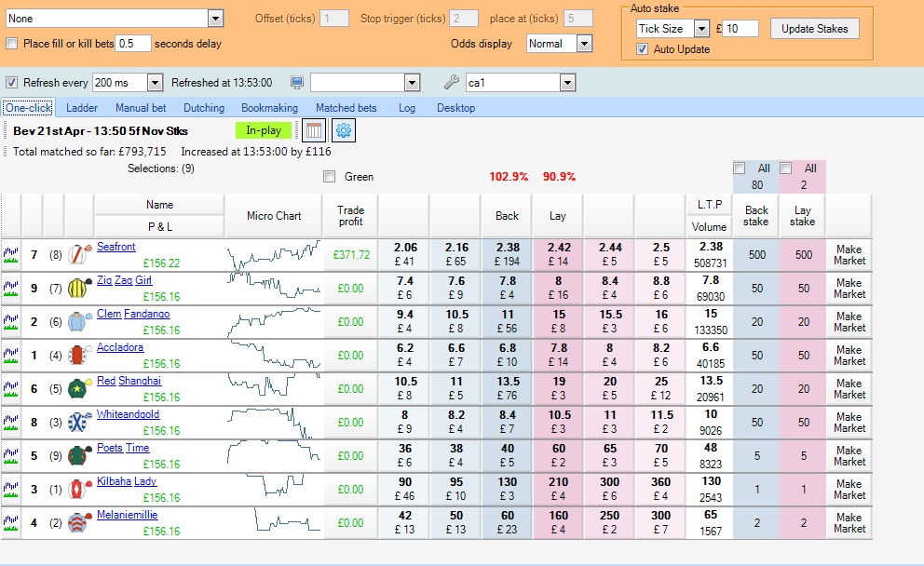Open the Zig Zag Girl runner link
The height and width of the screenshot is (566, 924).
click(x=130, y=280)
